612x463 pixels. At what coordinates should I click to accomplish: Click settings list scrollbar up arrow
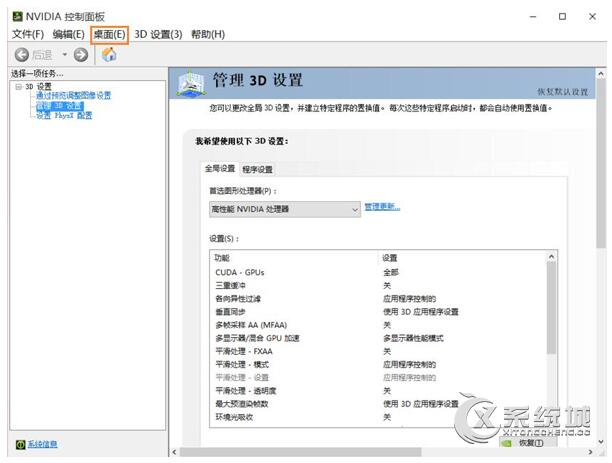coord(549,257)
